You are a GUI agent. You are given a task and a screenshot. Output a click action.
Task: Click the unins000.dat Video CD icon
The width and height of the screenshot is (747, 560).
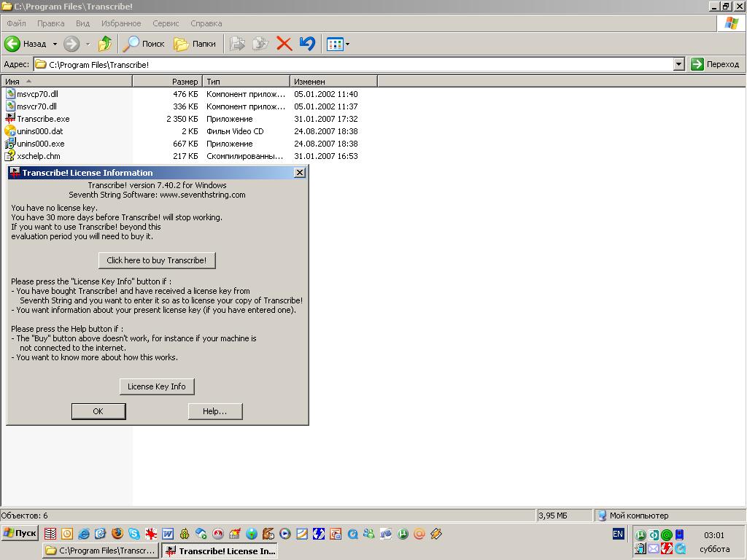tap(10, 131)
